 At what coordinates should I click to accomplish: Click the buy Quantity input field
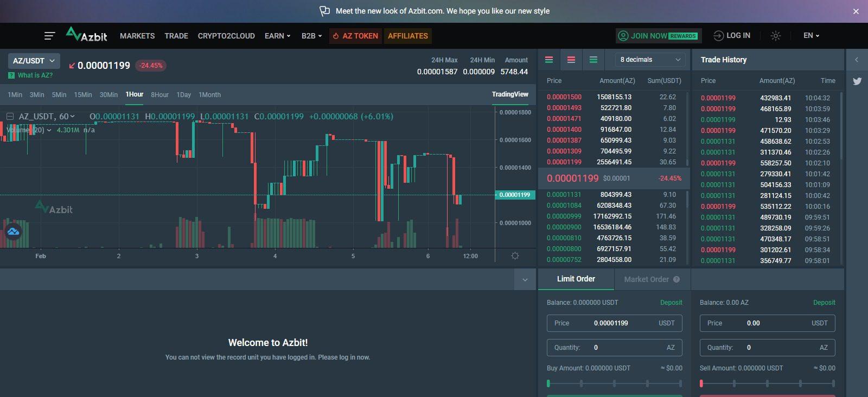click(x=615, y=348)
